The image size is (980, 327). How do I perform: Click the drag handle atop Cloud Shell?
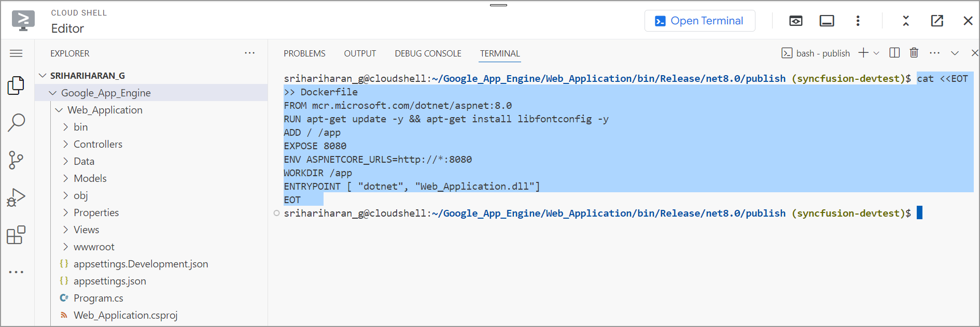498,5
